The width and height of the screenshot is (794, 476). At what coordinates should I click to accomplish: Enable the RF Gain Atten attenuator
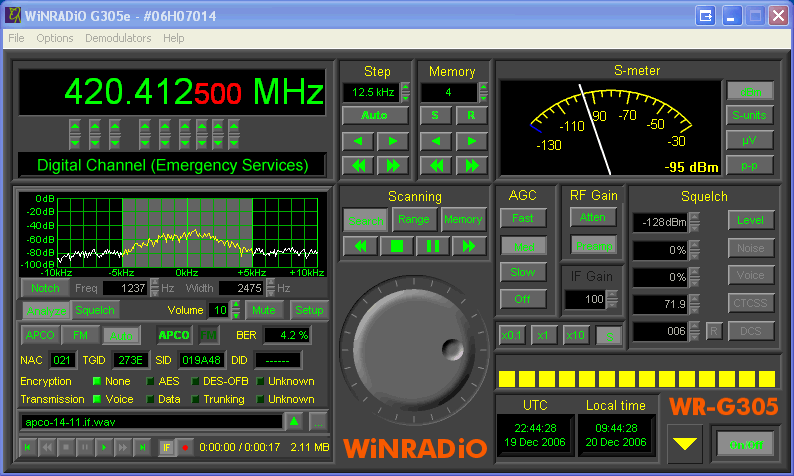pyautogui.click(x=592, y=217)
